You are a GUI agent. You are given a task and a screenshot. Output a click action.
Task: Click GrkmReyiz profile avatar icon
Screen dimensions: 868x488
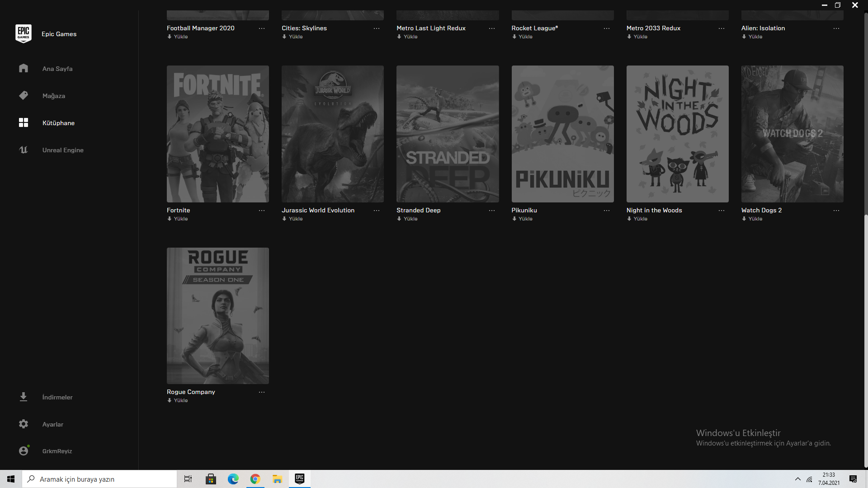[x=24, y=450]
